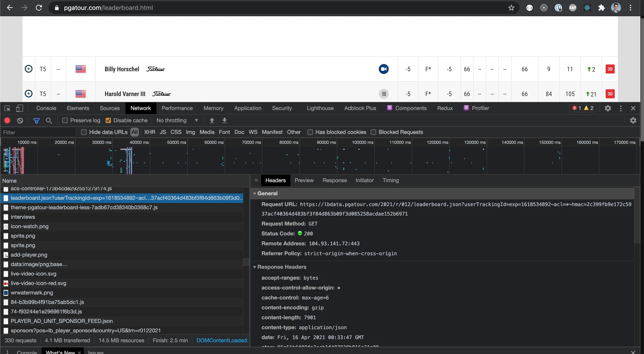Click the import HAR upload arrow
This screenshot has height=354, width=644.
pyautogui.click(x=212, y=120)
